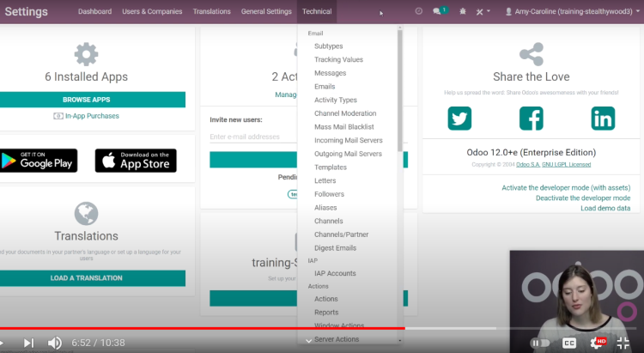Click the Twitter share icon
This screenshot has width=644, height=353.
[459, 119]
